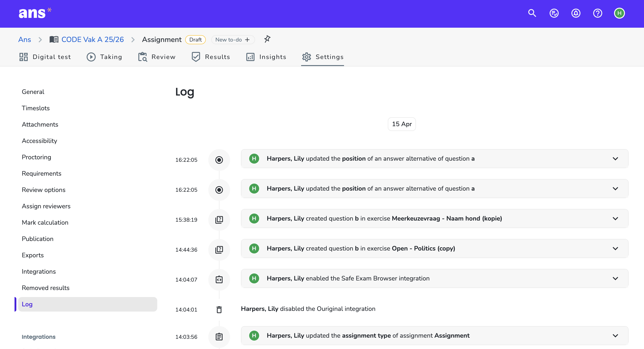Click the question icon at 14:44:36
Screen dimensions: 644x349
pos(219,250)
